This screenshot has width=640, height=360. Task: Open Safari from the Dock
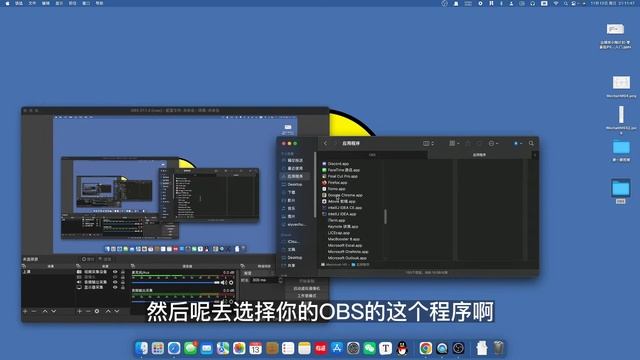pyautogui.click(x=174, y=348)
